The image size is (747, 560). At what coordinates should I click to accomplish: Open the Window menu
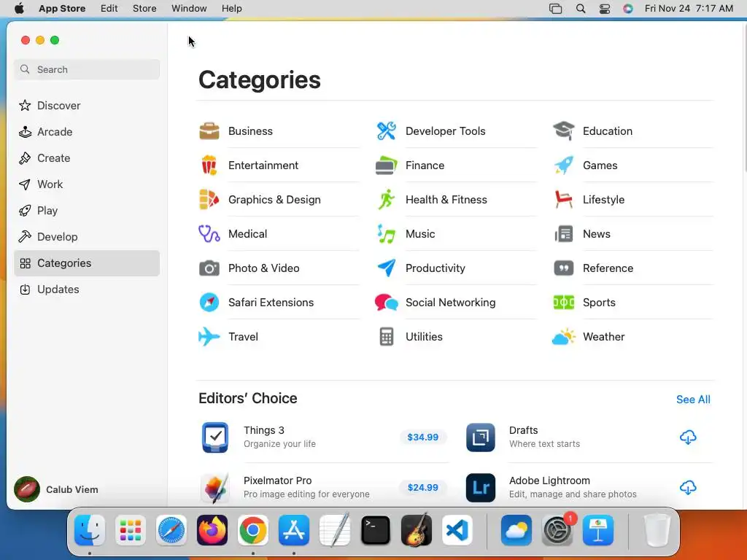[189, 9]
